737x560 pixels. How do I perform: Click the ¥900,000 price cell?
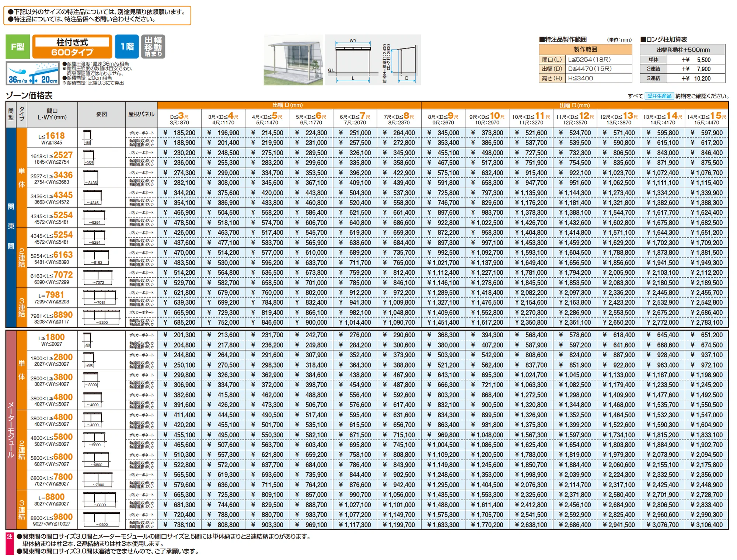pos(311,322)
